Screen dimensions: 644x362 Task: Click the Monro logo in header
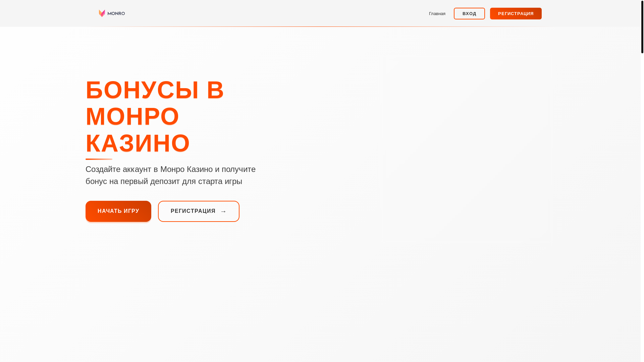112,13
